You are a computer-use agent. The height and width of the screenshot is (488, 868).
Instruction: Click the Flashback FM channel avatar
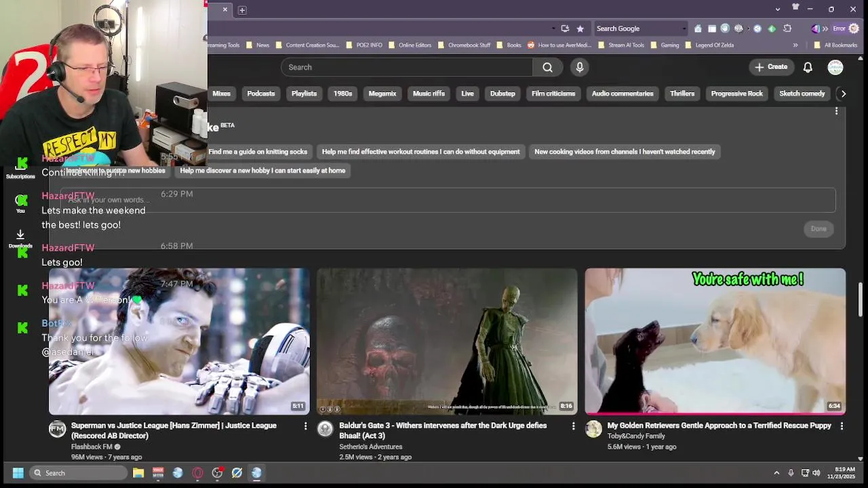click(58, 429)
